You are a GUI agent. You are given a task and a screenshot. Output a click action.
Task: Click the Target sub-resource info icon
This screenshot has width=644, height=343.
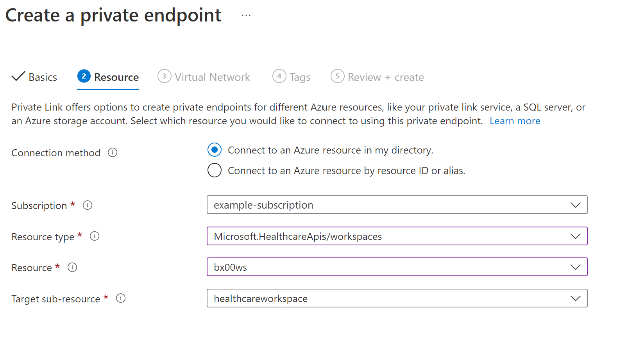point(121,298)
